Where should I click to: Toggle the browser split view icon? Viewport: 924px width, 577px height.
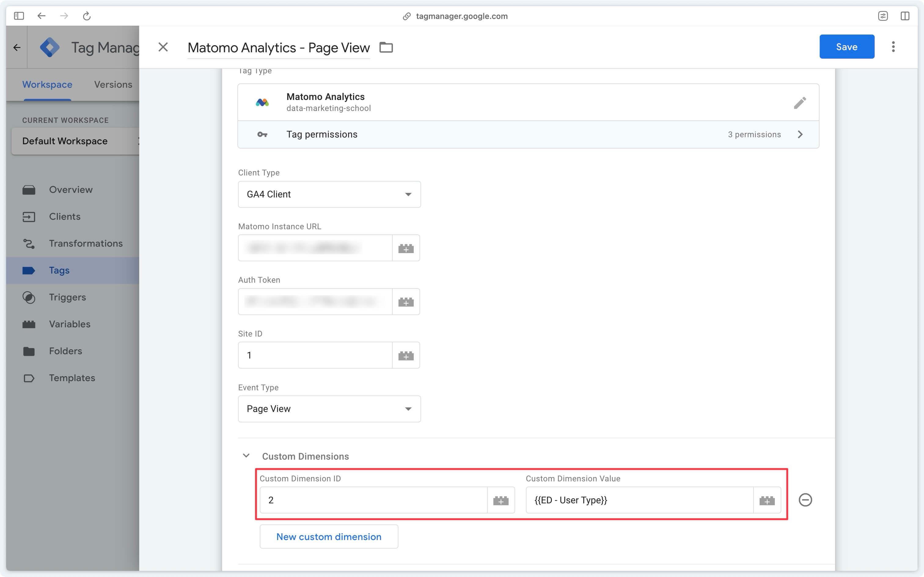coord(904,16)
